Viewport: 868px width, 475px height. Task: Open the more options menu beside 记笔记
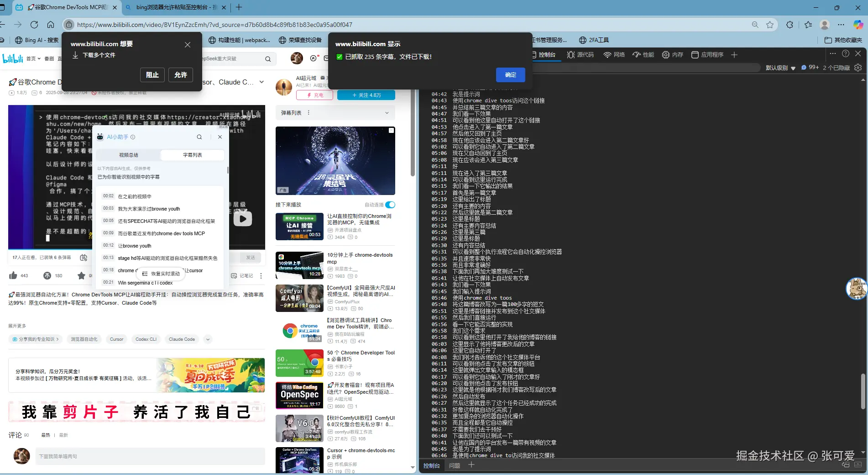[261, 276]
